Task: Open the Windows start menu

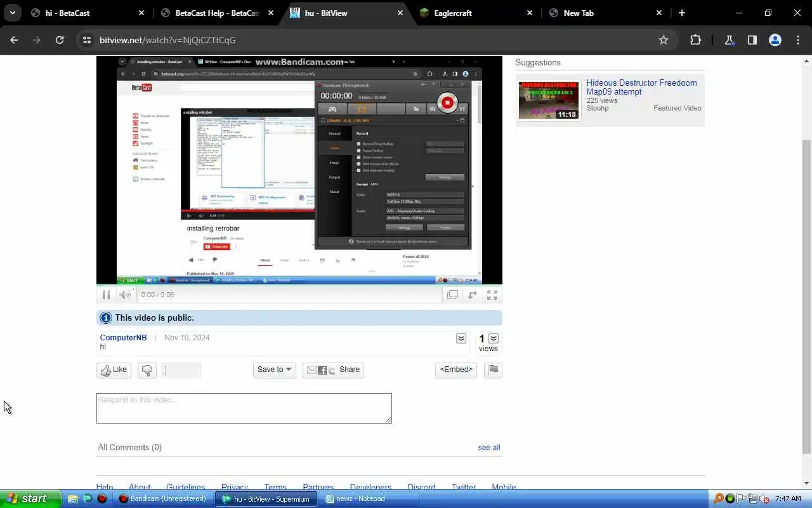Action: coord(30,498)
